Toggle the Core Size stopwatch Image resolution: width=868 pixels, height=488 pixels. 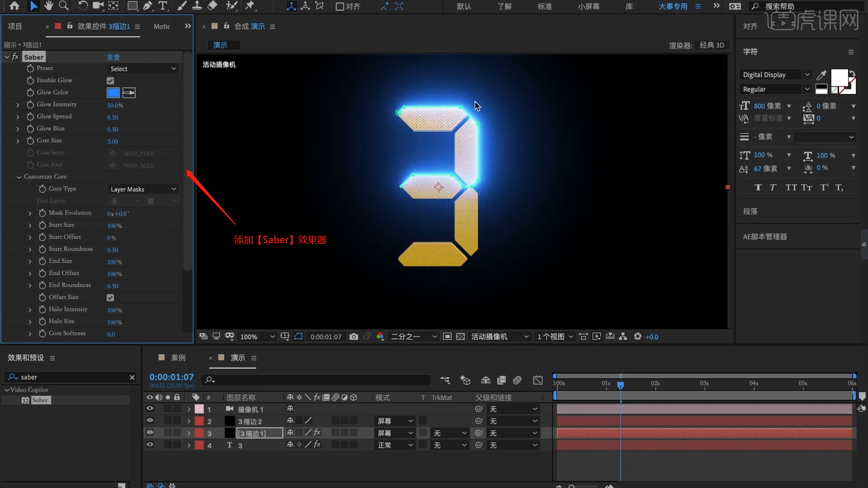30,141
